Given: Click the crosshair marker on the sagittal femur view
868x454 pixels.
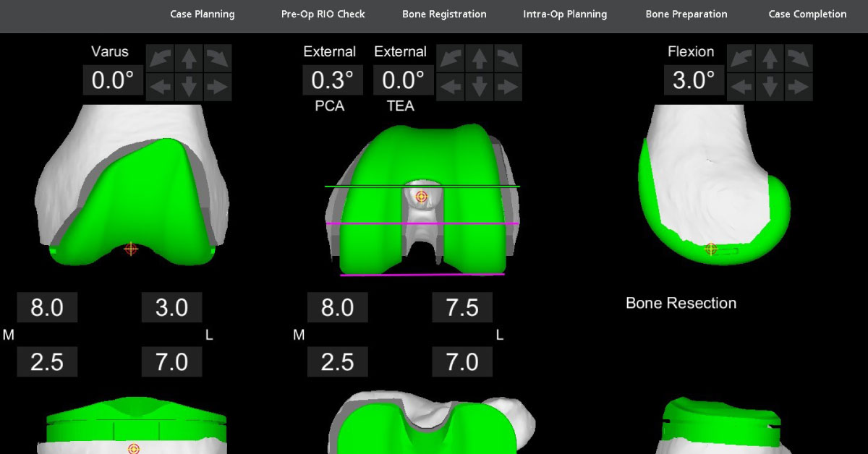Looking at the screenshot, I should coord(711,249).
